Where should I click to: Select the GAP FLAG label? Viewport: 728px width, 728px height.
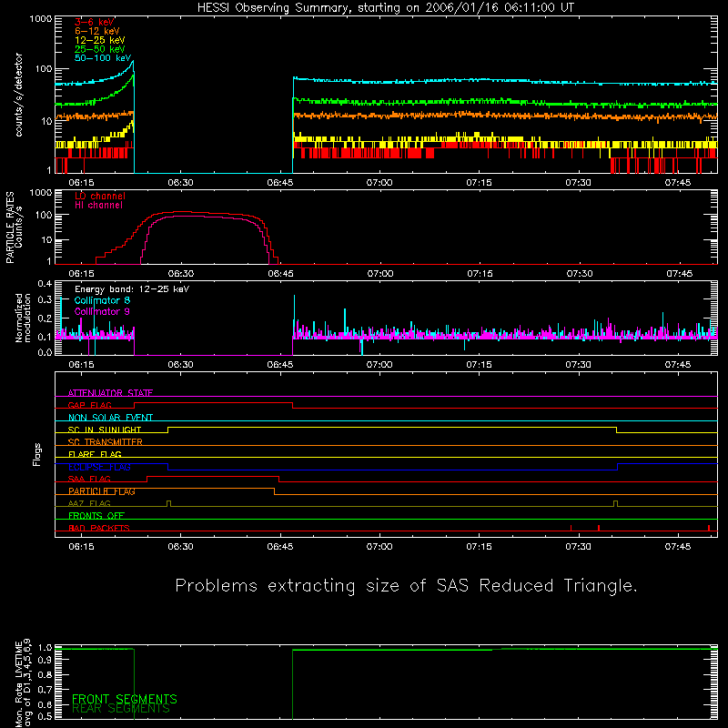(90, 405)
